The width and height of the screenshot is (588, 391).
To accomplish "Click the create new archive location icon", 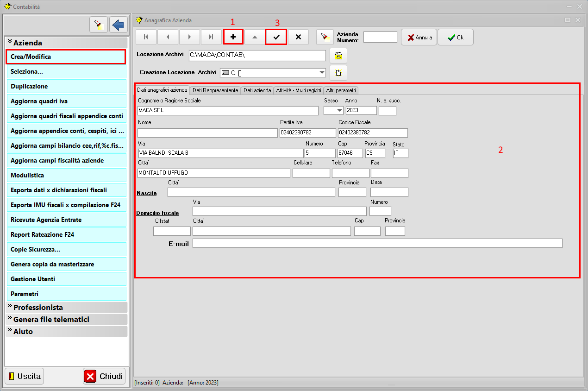I will pyautogui.click(x=338, y=73).
